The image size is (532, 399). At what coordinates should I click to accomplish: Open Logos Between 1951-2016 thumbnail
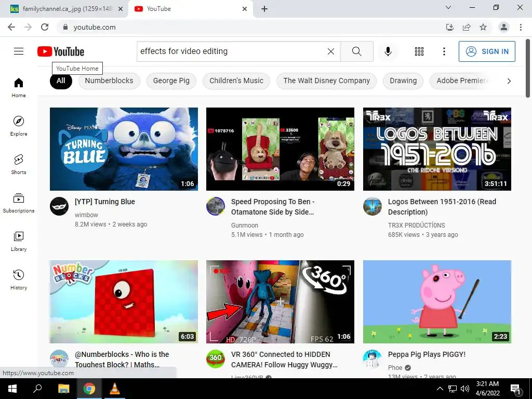(437, 149)
